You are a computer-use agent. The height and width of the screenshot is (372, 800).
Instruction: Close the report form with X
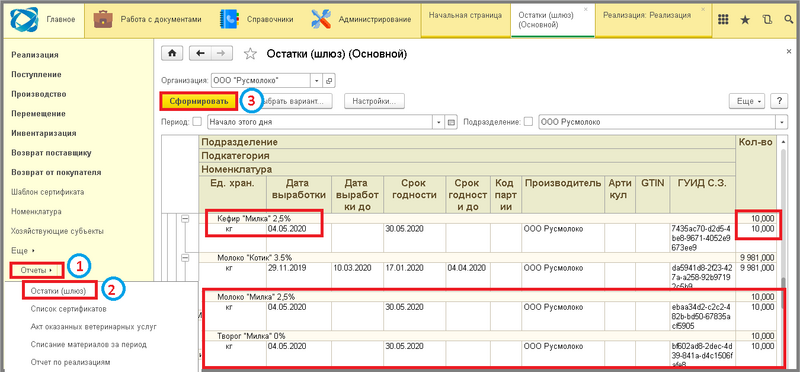point(789,52)
